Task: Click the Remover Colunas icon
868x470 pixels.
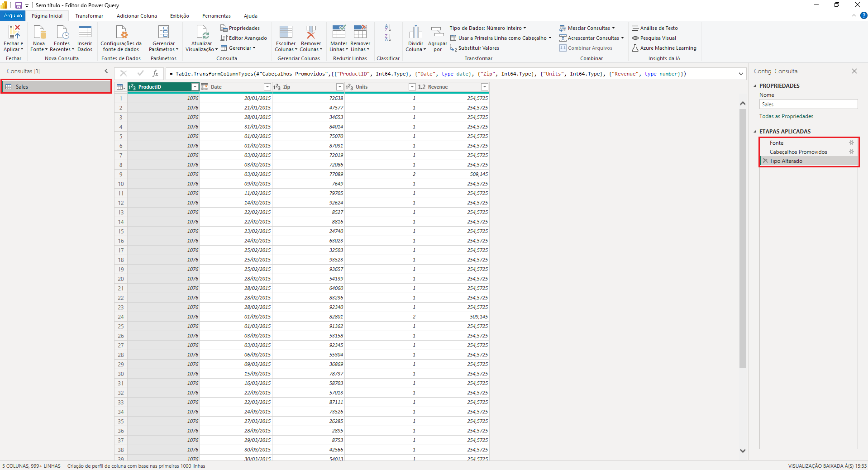Action: [x=311, y=32]
